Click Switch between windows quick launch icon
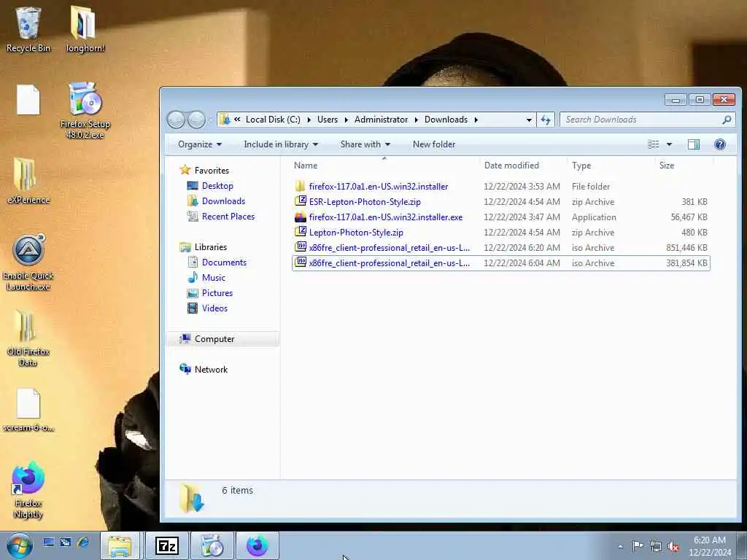Viewport: 747px width, 560px height. pos(66,542)
